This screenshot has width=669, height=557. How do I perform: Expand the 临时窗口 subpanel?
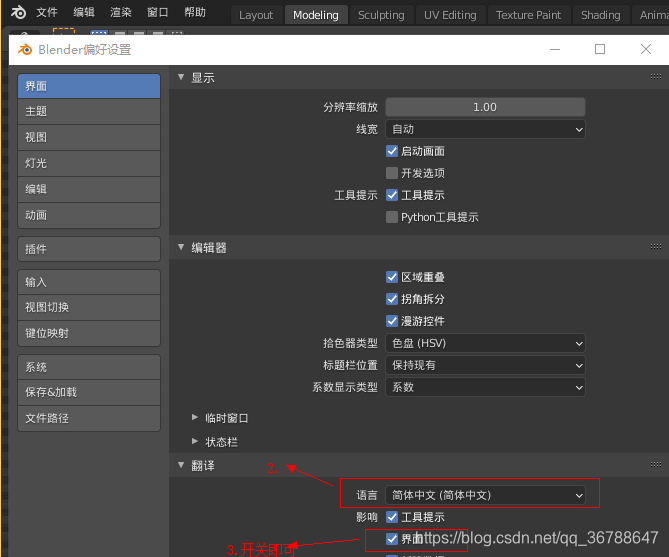point(195,417)
